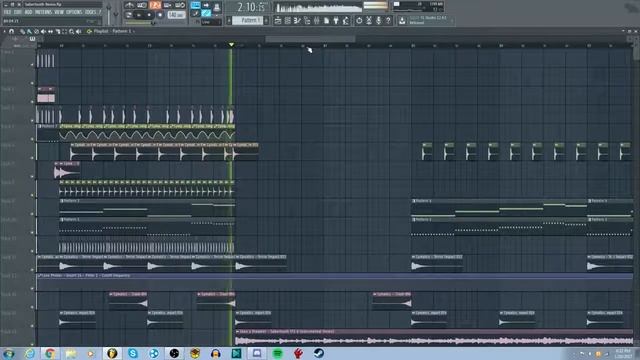
Task: Mute Track 1 using its dot
Action: point(32,64)
